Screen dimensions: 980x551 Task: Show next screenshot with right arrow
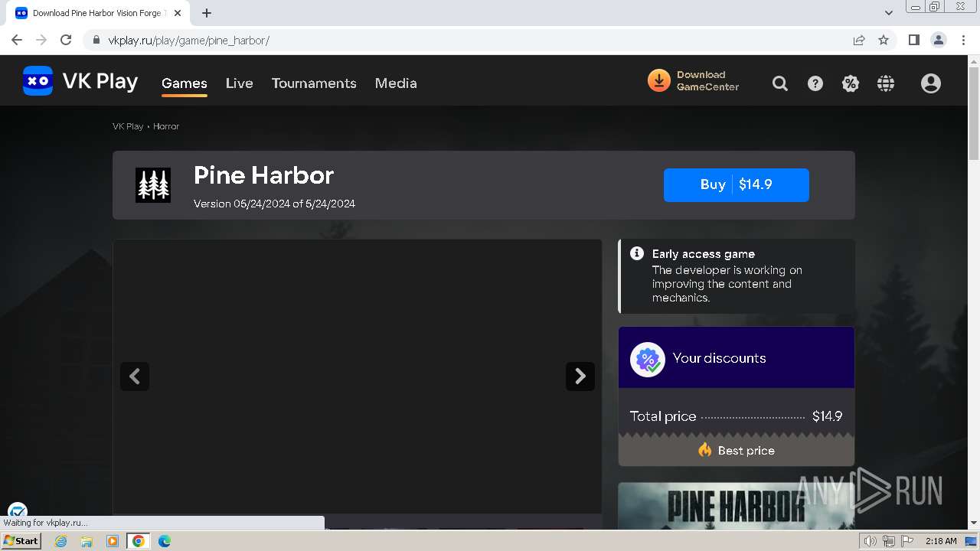[x=580, y=377]
